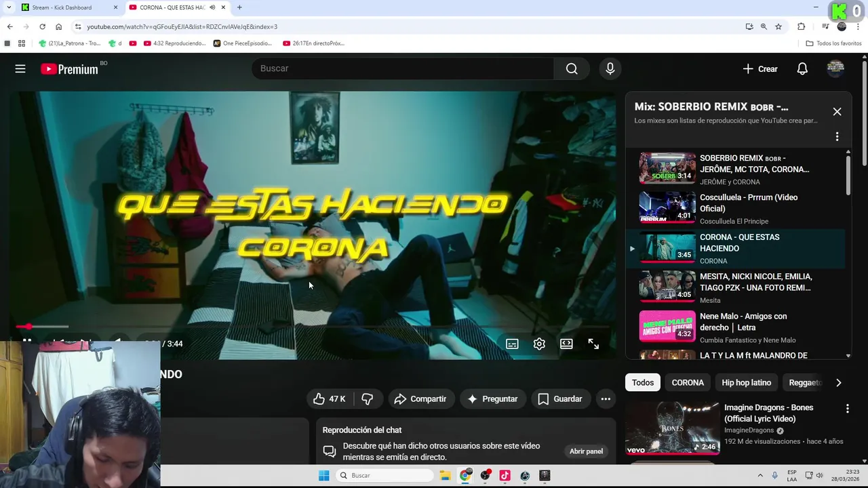Click Windows taskbar Buscar search box
This screenshot has height=488, width=868.
385,476
